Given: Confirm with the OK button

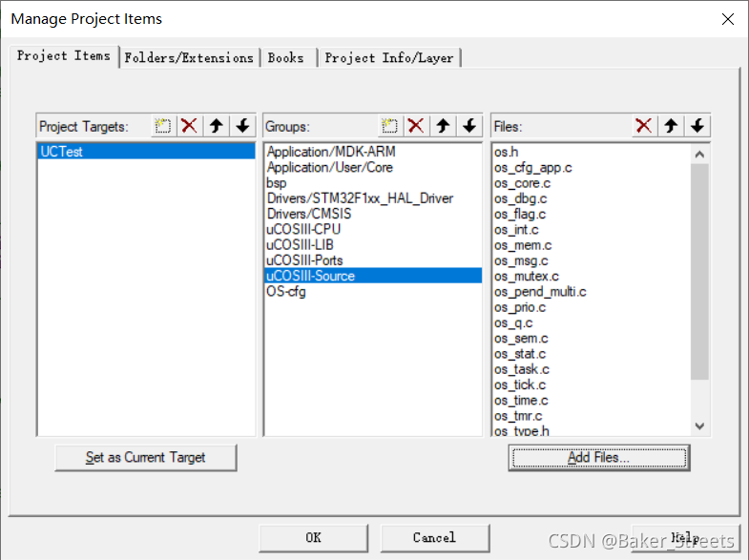Looking at the screenshot, I should point(313,537).
